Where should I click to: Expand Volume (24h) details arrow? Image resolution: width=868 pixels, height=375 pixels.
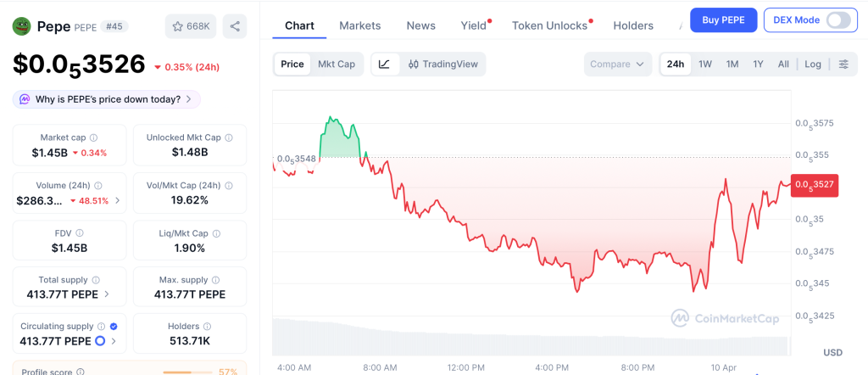(x=117, y=201)
